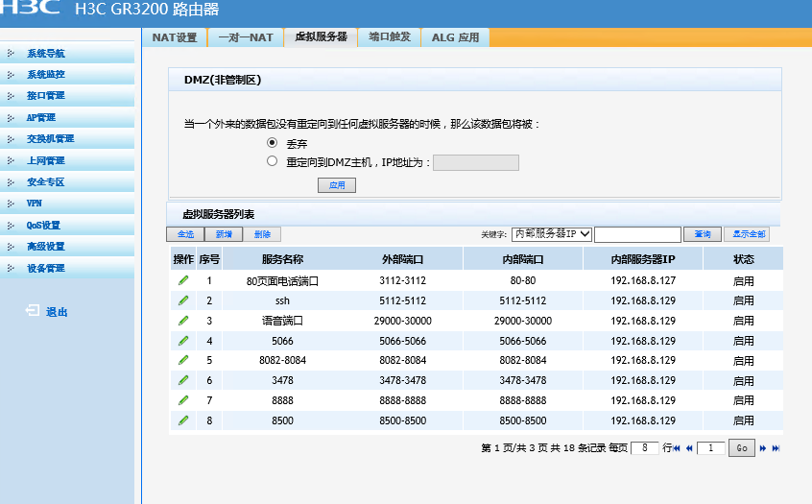Click the logout (退出) icon
The width and height of the screenshot is (812, 504).
point(32,310)
